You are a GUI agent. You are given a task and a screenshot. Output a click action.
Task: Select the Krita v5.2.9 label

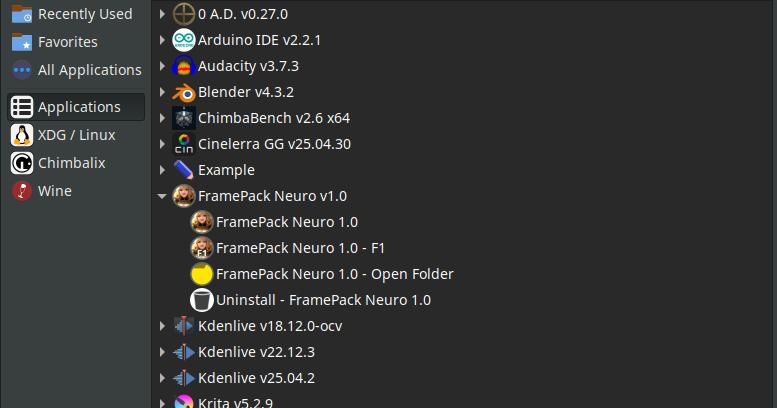pos(235,403)
